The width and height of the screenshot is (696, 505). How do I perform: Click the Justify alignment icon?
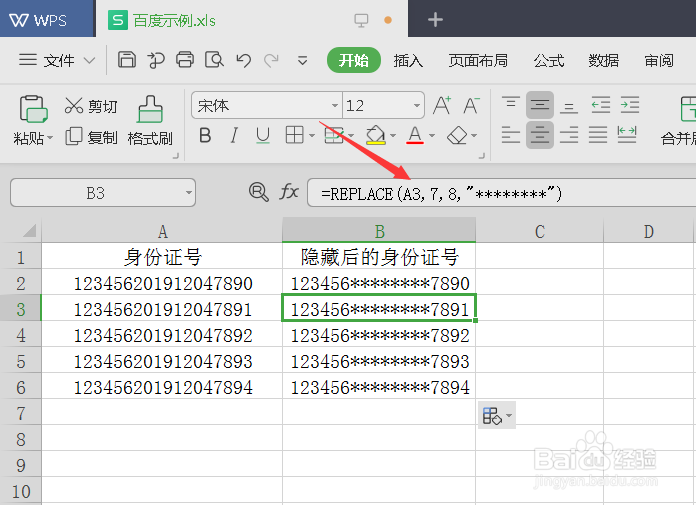click(x=598, y=135)
